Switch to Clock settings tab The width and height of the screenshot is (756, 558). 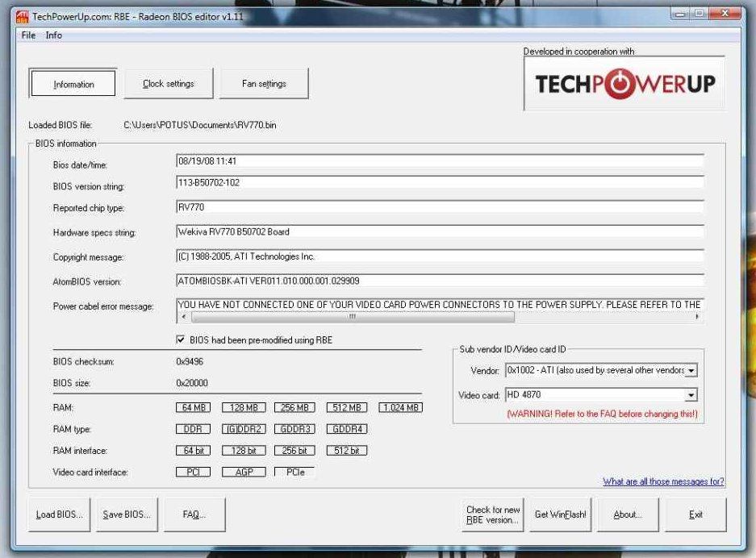(x=169, y=83)
